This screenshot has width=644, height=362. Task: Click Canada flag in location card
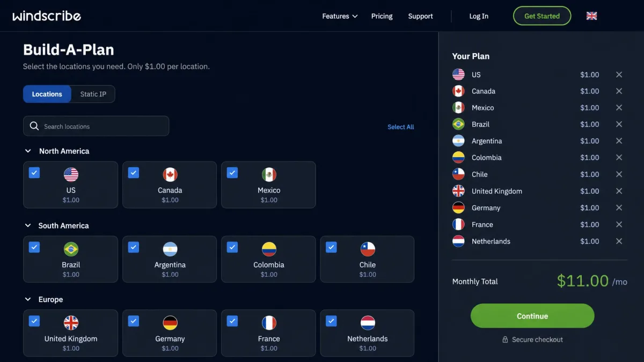pos(170,175)
